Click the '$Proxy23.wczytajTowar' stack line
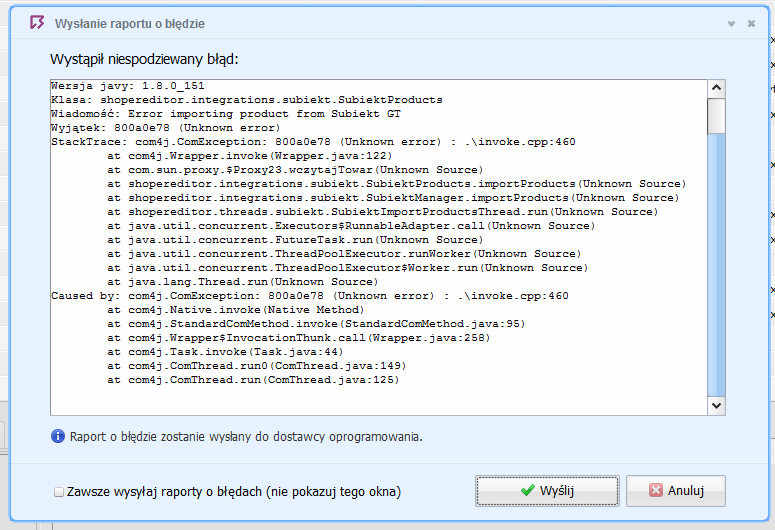Viewport: 775px width, 530px height. pos(295,170)
